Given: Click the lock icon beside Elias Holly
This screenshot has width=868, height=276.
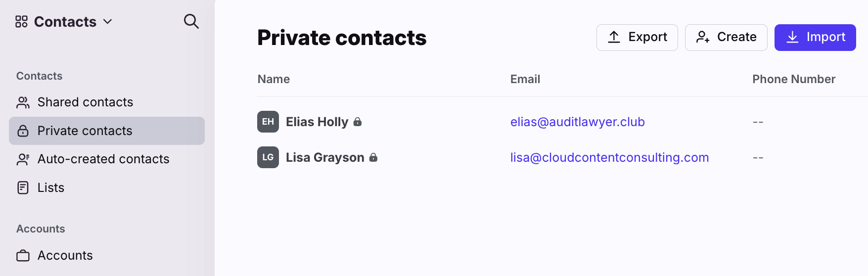Looking at the screenshot, I should [x=358, y=122].
